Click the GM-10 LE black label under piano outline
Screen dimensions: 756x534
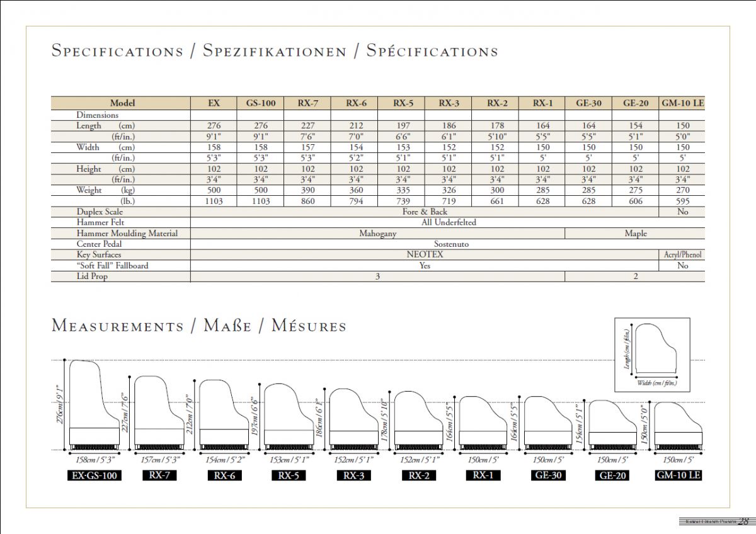(x=678, y=475)
